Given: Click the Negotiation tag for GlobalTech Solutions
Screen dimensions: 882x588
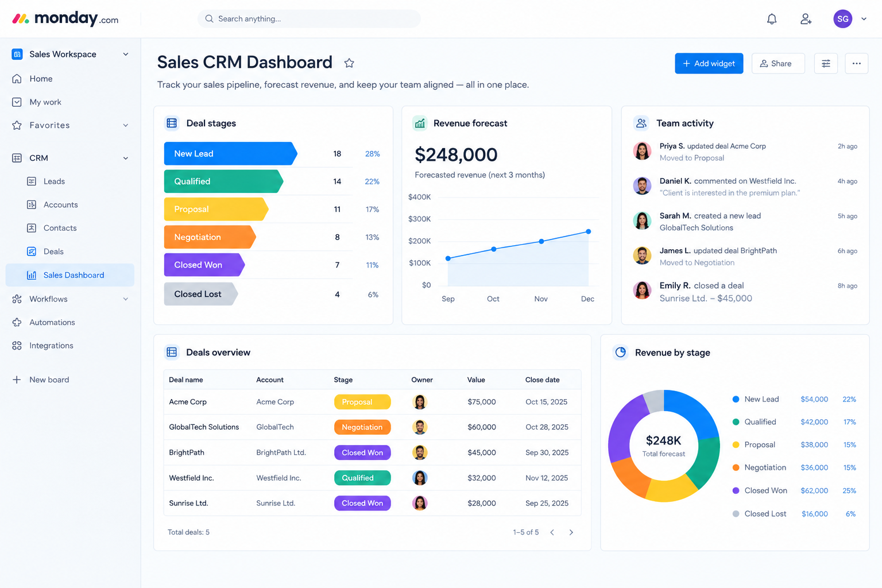Looking at the screenshot, I should tap(362, 427).
